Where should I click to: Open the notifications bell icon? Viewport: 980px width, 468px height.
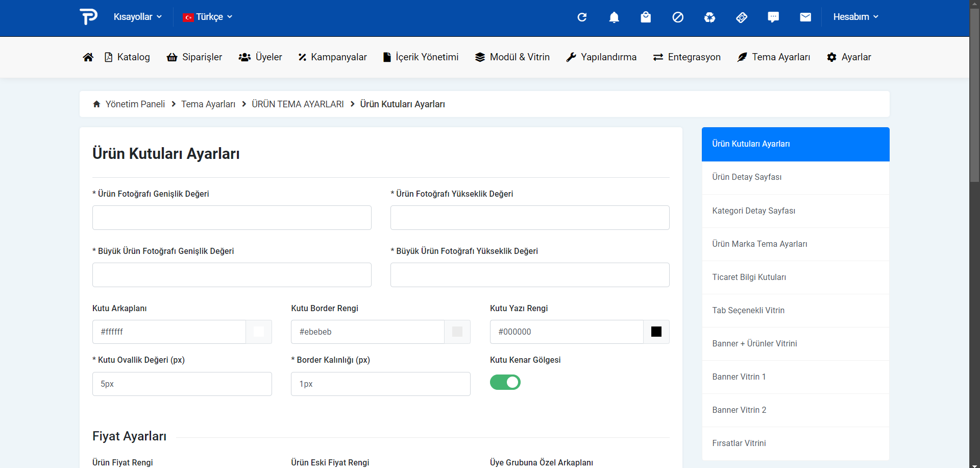(x=614, y=17)
